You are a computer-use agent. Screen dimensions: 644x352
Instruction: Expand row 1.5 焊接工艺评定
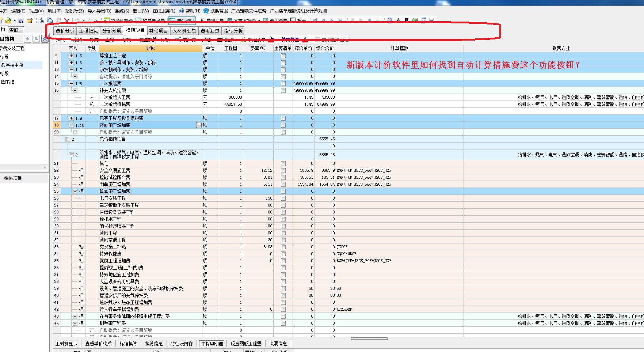tap(72, 56)
